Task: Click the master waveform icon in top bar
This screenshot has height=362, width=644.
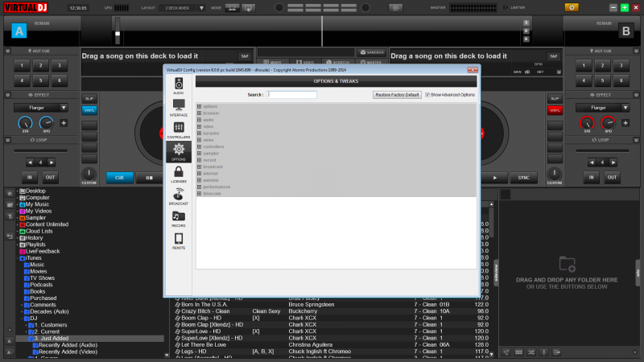Action: [x=395, y=7]
